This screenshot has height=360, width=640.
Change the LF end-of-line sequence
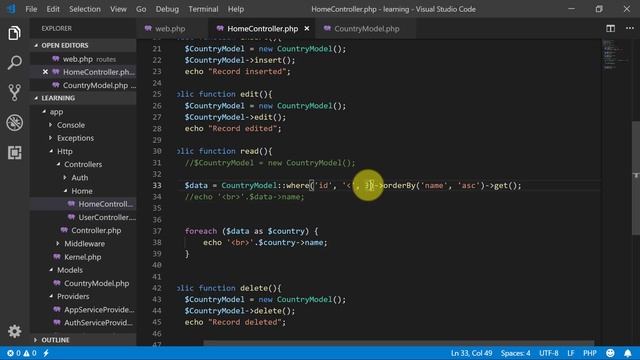click(x=571, y=353)
